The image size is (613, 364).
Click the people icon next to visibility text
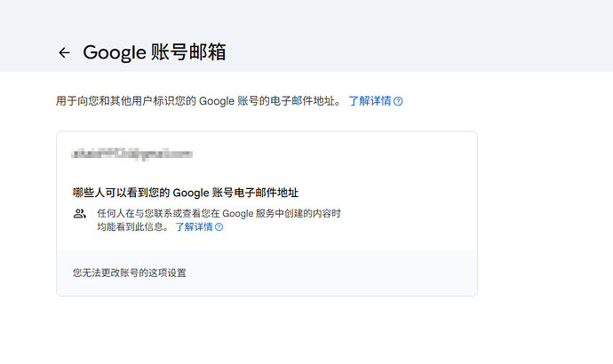click(80, 214)
